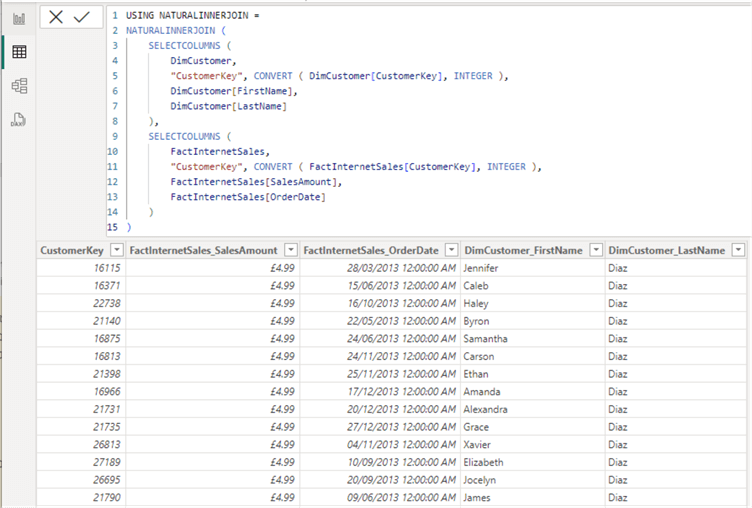Select the DimCustomer_LastName column header

pos(667,250)
